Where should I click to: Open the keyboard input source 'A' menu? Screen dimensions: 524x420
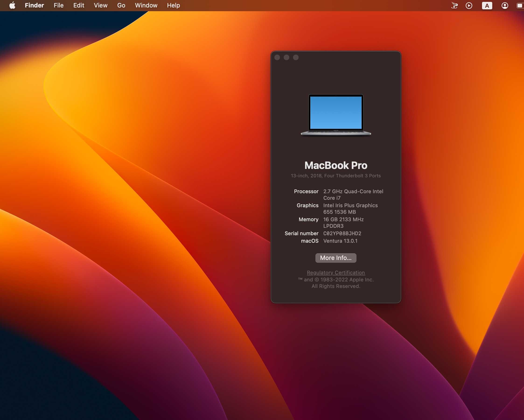click(487, 5)
